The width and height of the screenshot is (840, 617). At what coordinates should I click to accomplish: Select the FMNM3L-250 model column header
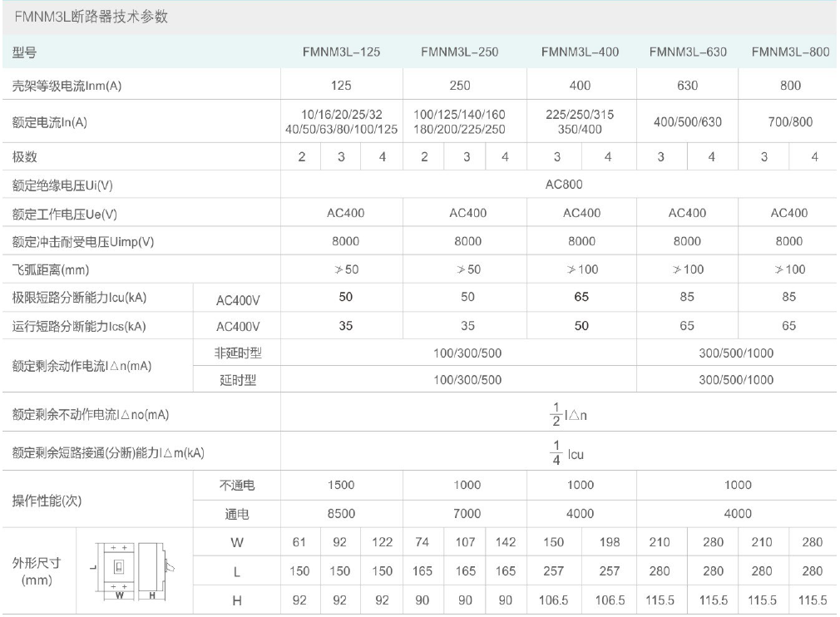[x=460, y=52]
